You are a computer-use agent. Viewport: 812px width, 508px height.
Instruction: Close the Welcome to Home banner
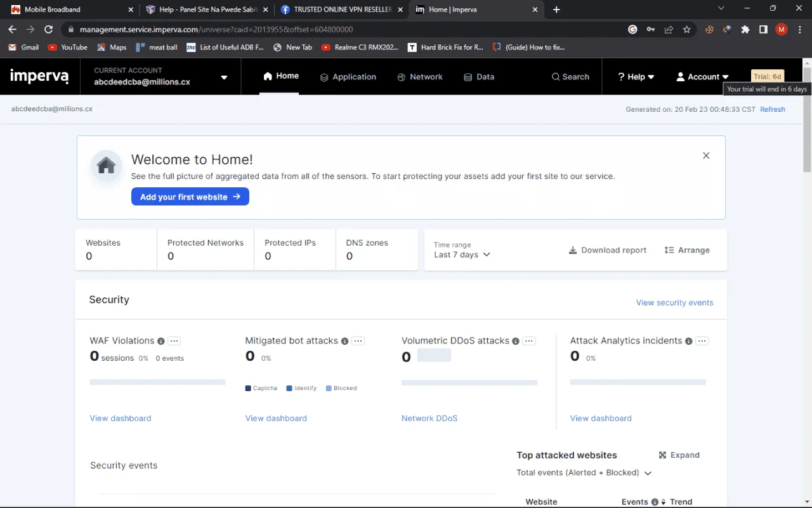point(706,156)
